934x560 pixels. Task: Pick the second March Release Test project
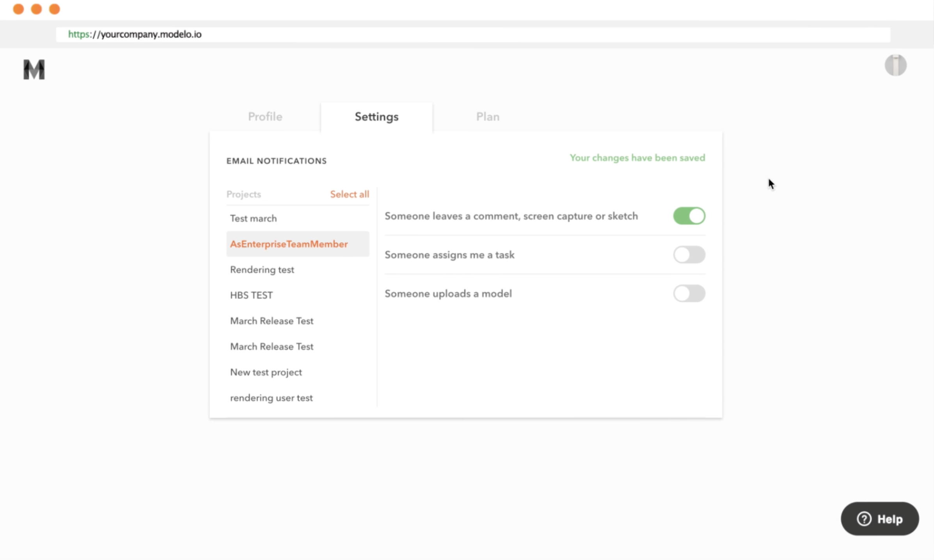tap(272, 347)
